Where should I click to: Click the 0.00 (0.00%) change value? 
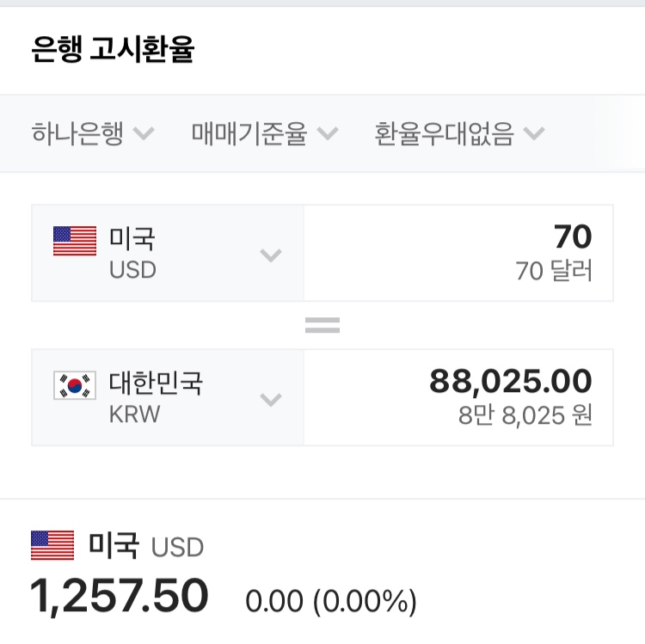(331, 602)
